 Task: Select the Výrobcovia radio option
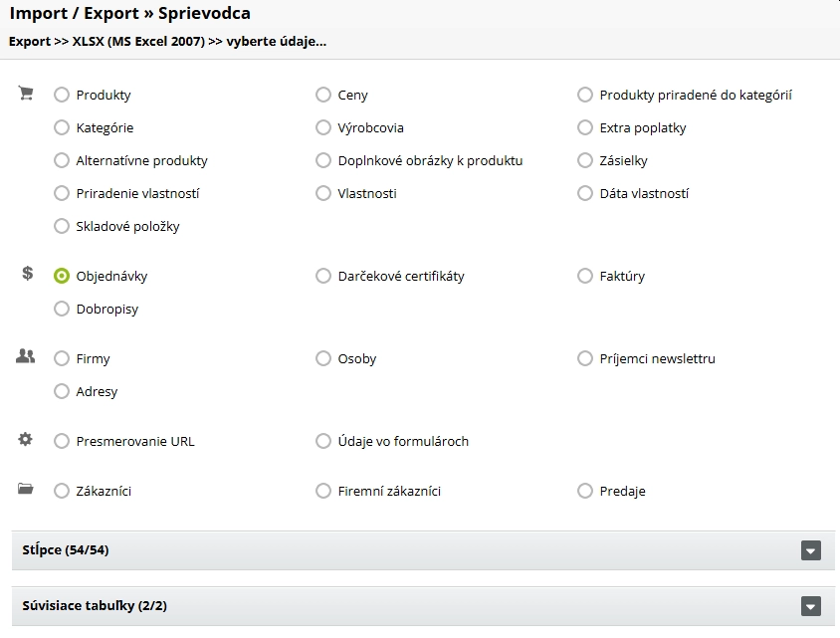coord(323,127)
